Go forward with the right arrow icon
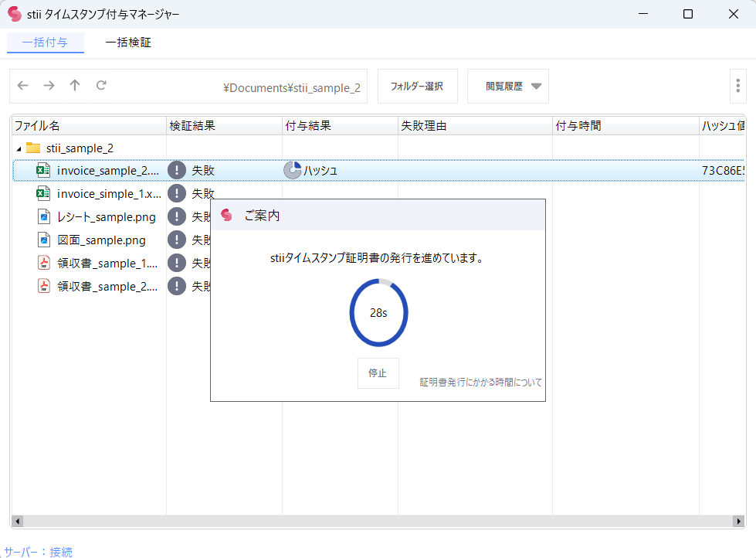Viewport: 756px width, 558px height. (49, 86)
